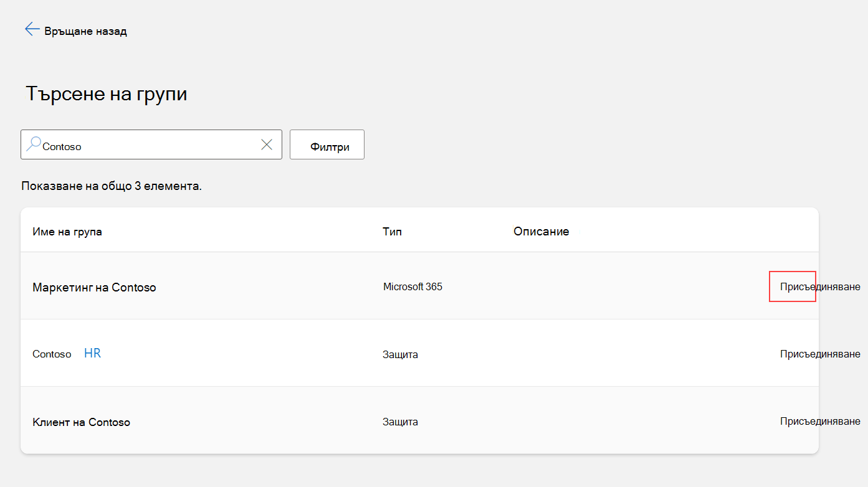Click the Показване на общо 3 елемента text

coord(112,186)
